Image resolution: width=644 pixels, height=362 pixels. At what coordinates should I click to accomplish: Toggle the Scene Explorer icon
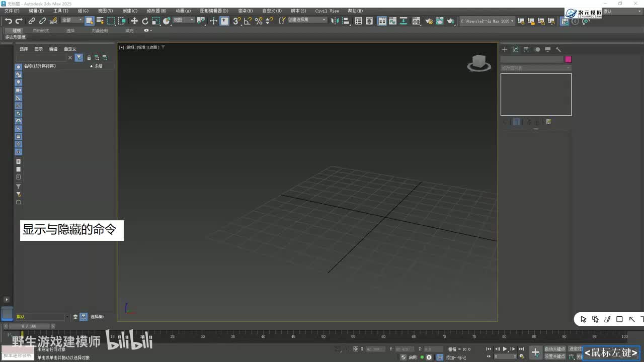click(359, 21)
